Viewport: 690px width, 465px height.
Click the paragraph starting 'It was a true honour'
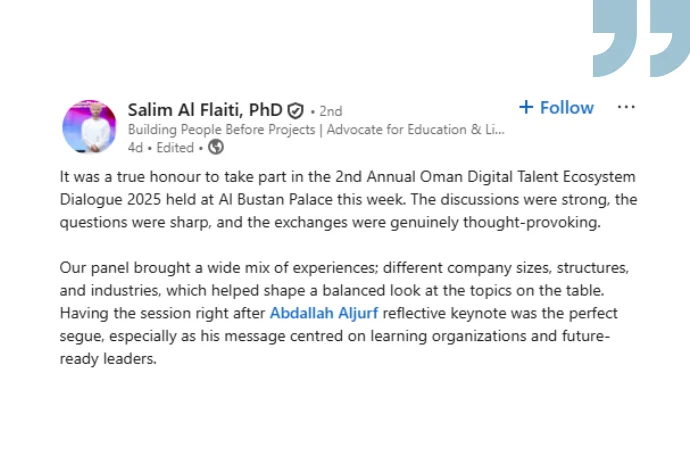pos(348,199)
